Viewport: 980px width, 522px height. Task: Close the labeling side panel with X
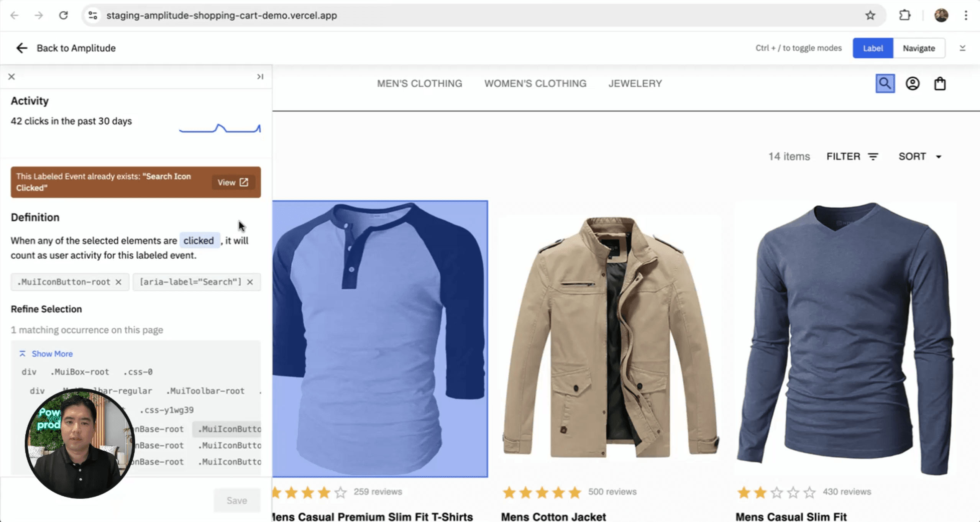tap(11, 77)
